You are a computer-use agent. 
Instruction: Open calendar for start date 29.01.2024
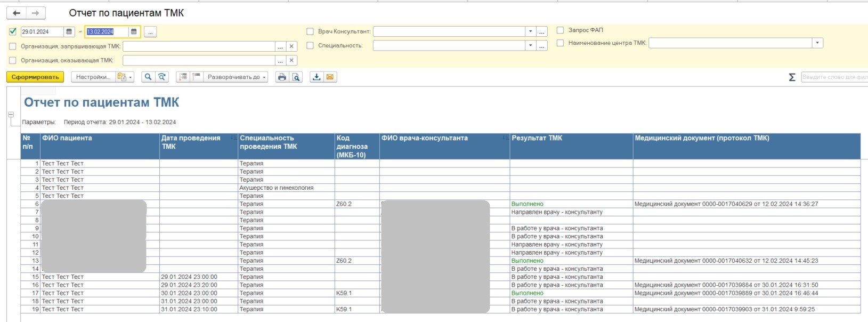coord(69,32)
